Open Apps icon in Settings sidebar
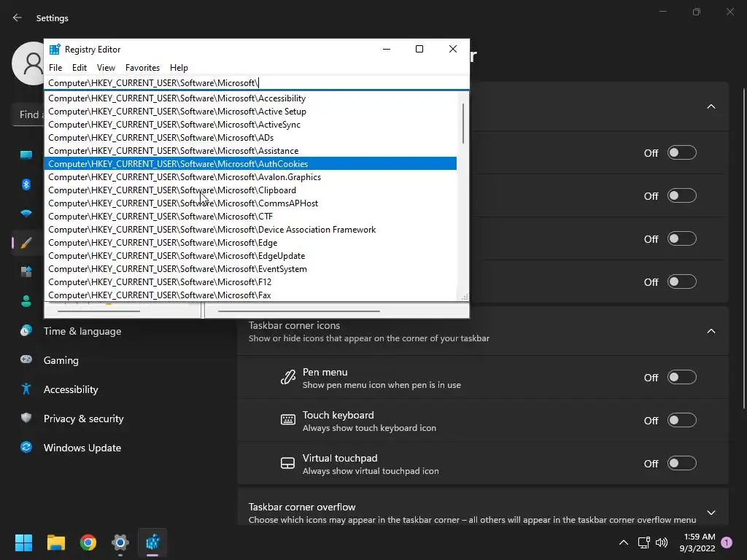This screenshot has width=747, height=560. [x=26, y=272]
